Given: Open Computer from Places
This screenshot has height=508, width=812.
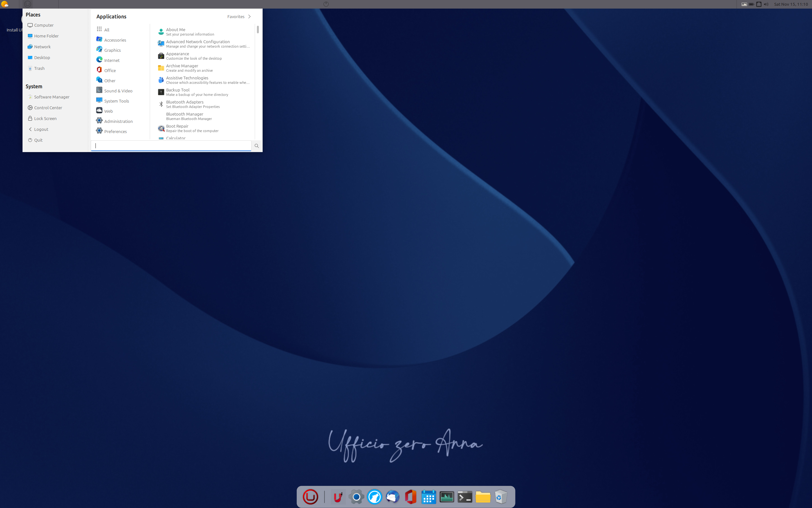Looking at the screenshot, I should [55, 25].
